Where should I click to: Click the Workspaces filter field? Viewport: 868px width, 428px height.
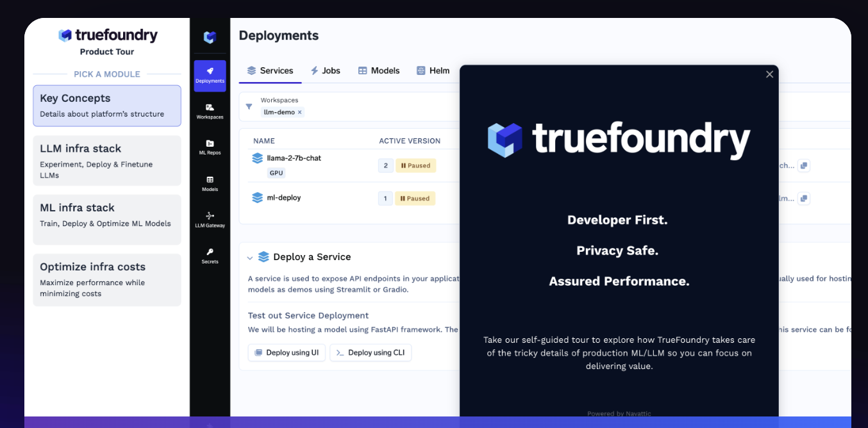[349, 106]
